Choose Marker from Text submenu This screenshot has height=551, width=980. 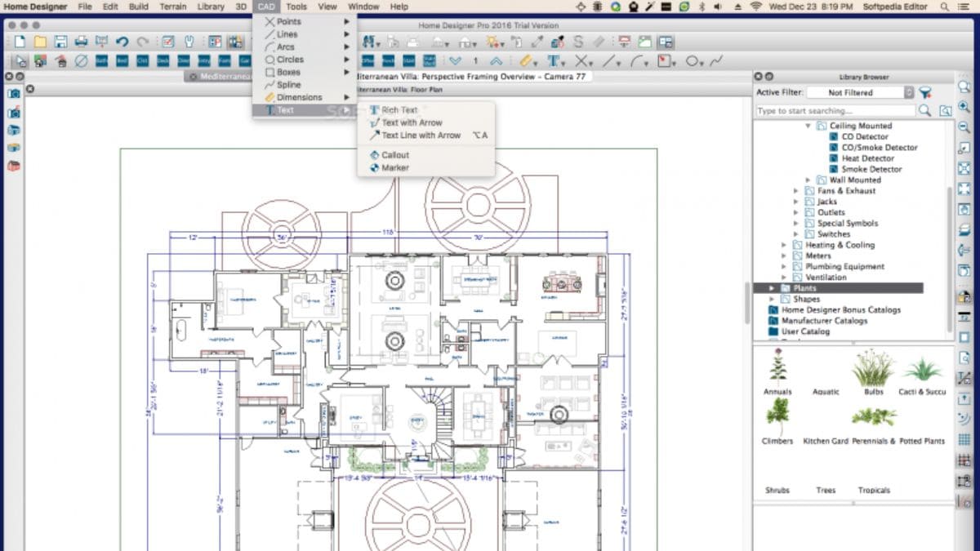pyautogui.click(x=425, y=168)
